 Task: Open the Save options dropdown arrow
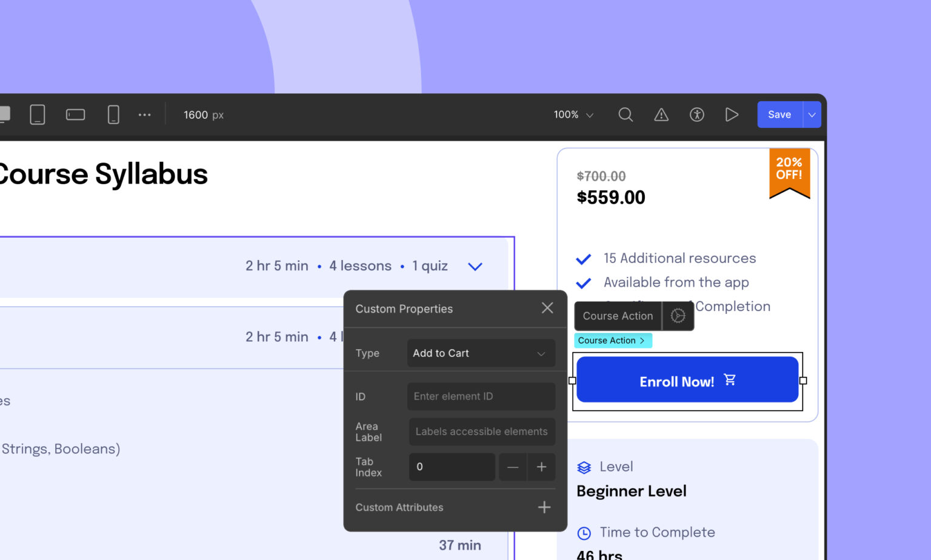(x=812, y=115)
